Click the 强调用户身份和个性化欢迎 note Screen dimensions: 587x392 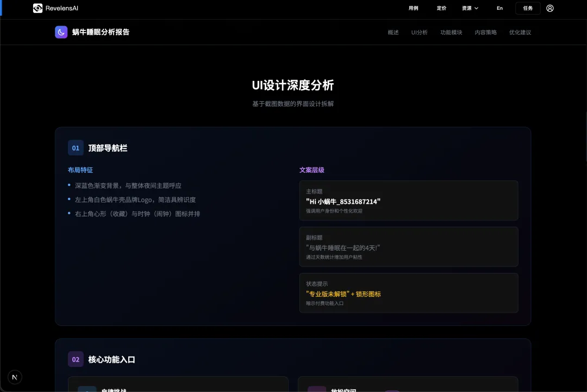pyautogui.click(x=334, y=211)
